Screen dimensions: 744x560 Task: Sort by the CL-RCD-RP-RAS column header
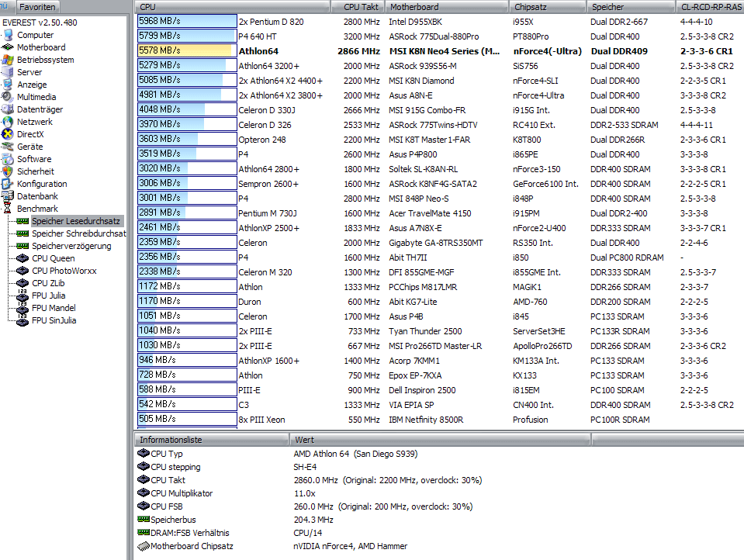coord(711,7)
